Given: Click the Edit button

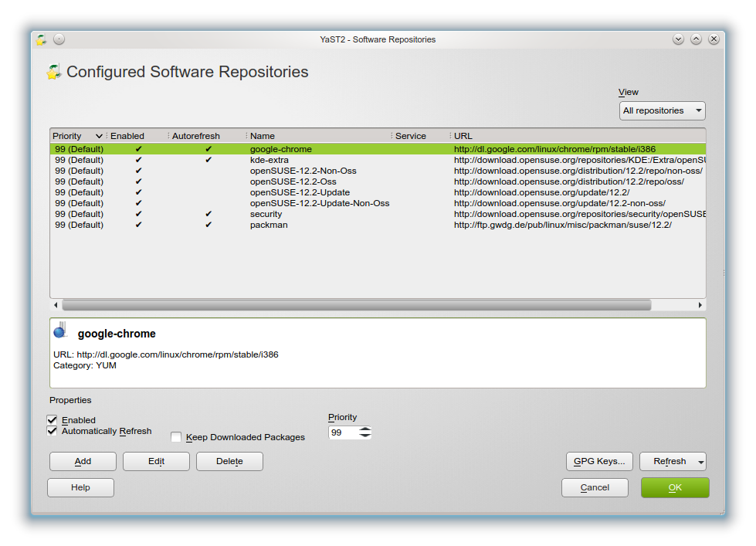Looking at the screenshot, I should click(x=156, y=461).
